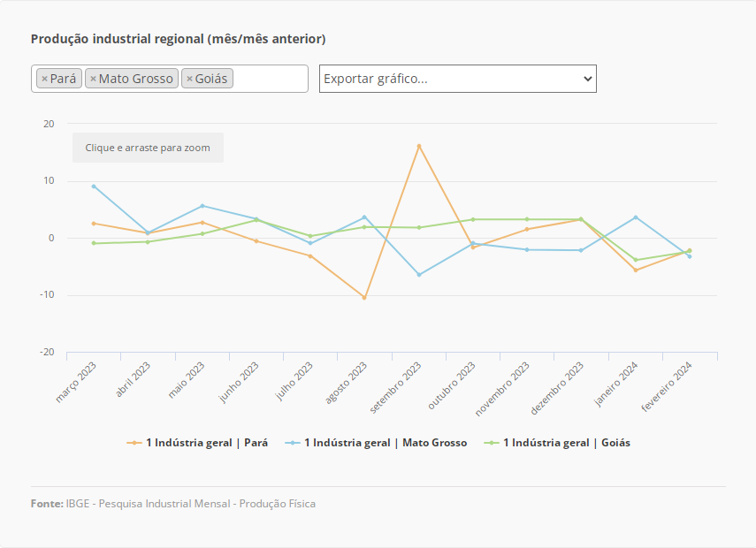Screen dimensions: 756x548
Task: Toggle Goiás series in the chart legend
Action: coord(566,443)
